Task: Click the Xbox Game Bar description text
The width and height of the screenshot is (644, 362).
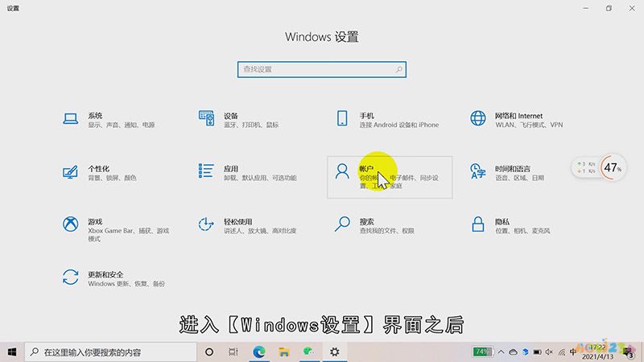Action: [129, 235]
